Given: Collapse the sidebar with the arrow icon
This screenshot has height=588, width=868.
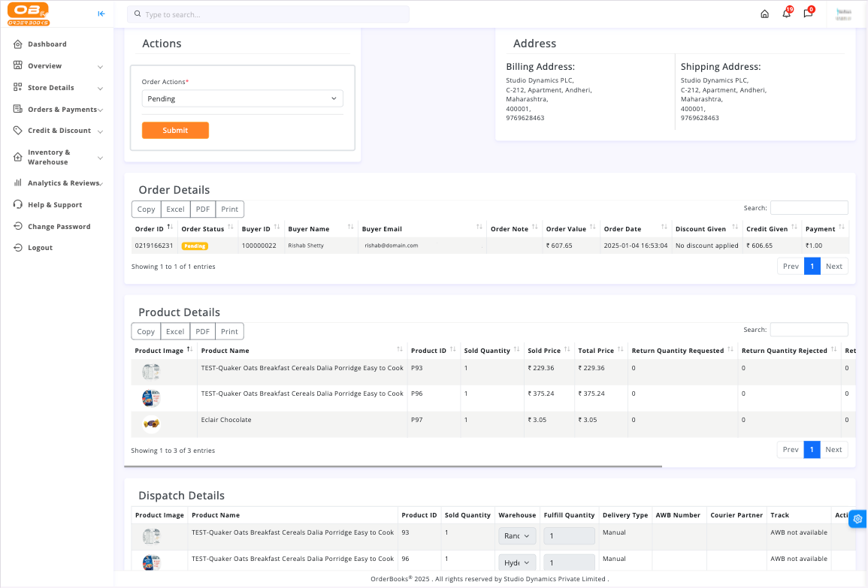Looking at the screenshot, I should point(101,14).
